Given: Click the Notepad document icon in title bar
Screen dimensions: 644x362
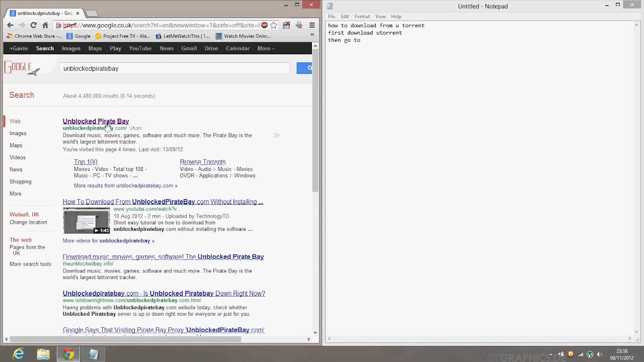Looking at the screenshot, I should click(x=330, y=6).
